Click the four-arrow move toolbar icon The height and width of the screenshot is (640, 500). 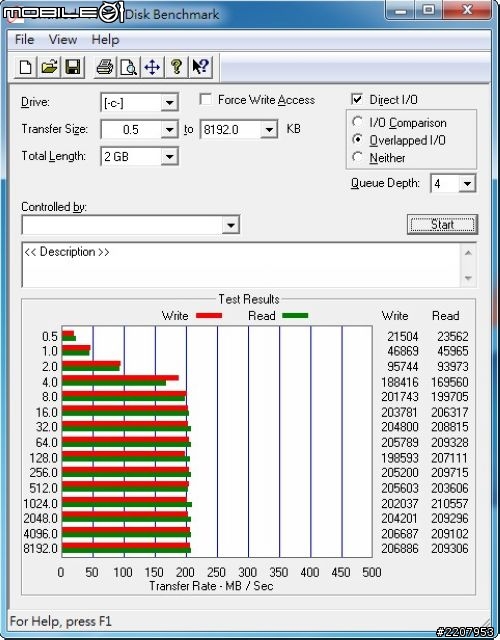coord(152,67)
